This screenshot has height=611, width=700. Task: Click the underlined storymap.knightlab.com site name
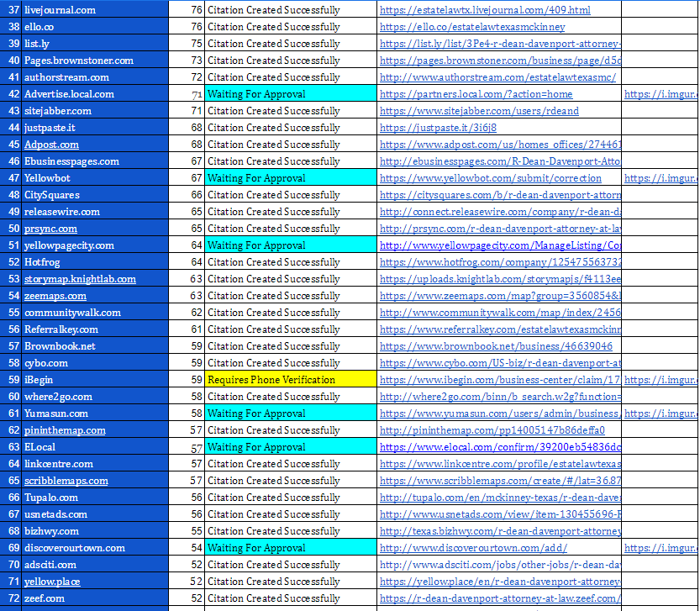[x=80, y=279]
